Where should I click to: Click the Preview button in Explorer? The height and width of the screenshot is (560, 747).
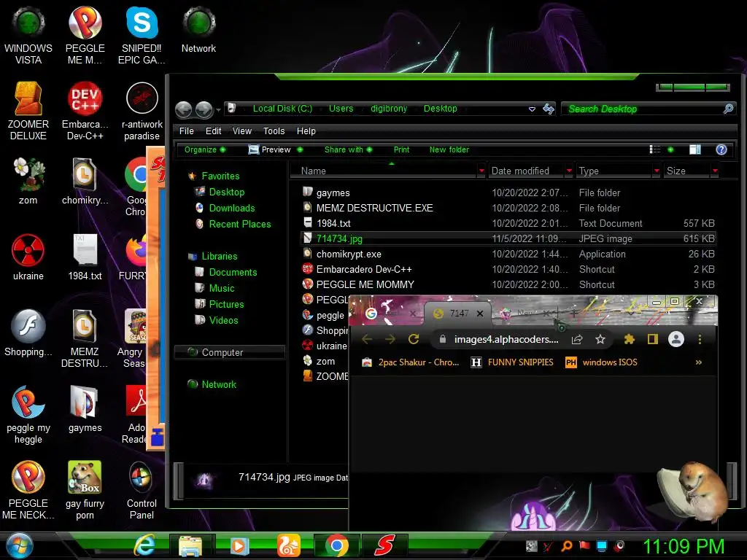pos(270,149)
